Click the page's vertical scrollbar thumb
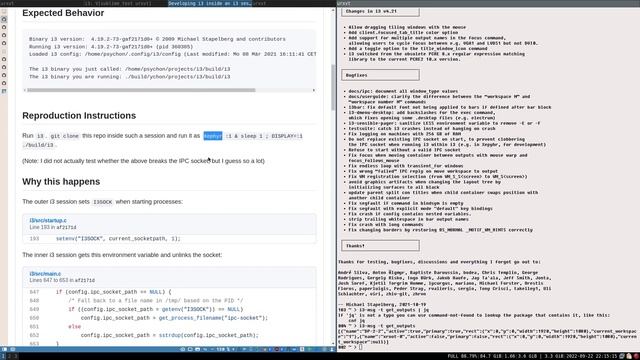Screen dimensions: 640x360 point(333,88)
